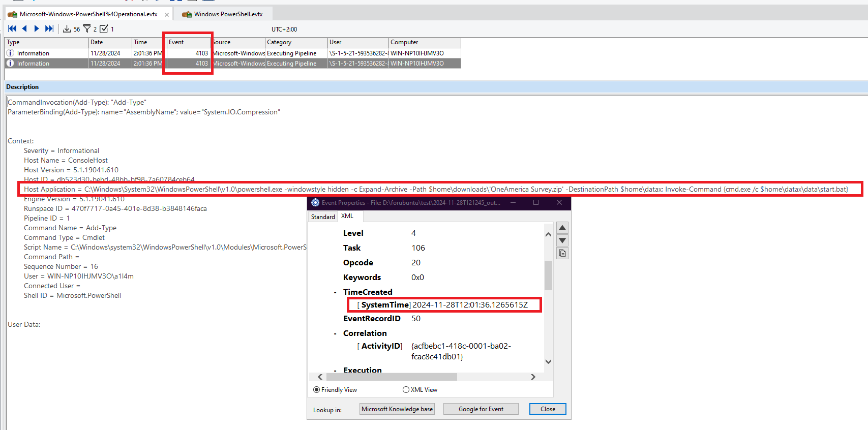Open the Standard tab in Event Properties
The width and height of the screenshot is (868, 430).
[x=323, y=217]
